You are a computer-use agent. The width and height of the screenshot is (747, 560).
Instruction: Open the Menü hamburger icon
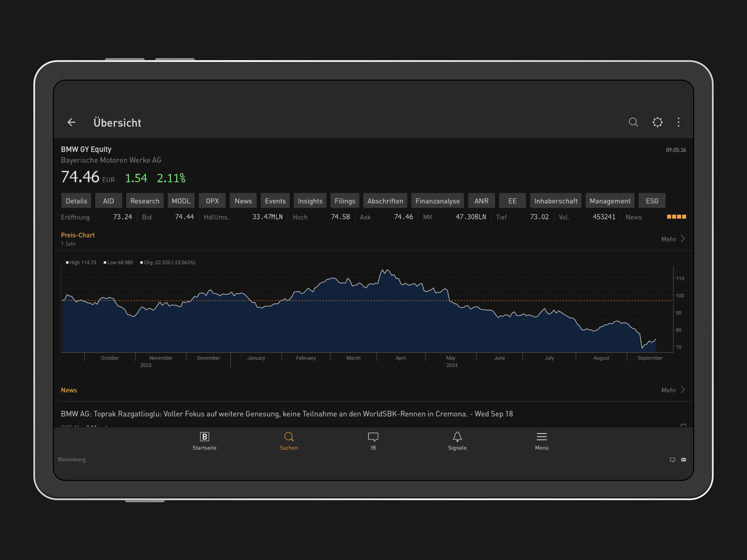point(542,437)
